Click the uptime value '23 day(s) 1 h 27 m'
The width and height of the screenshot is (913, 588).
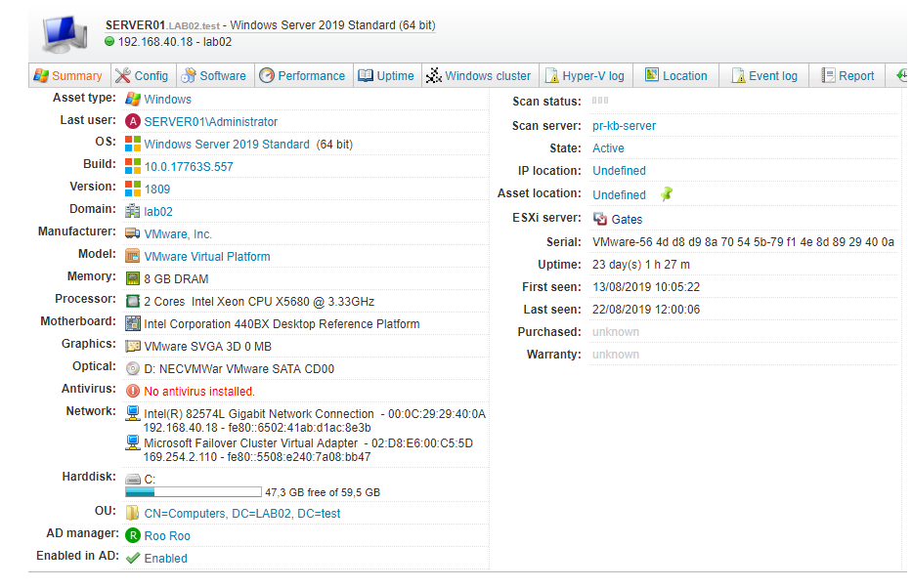(x=641, y=265)
